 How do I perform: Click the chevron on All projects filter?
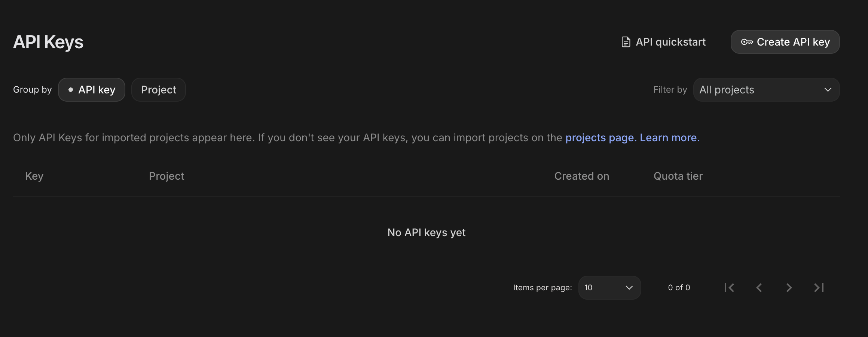[x=828, y=90]
